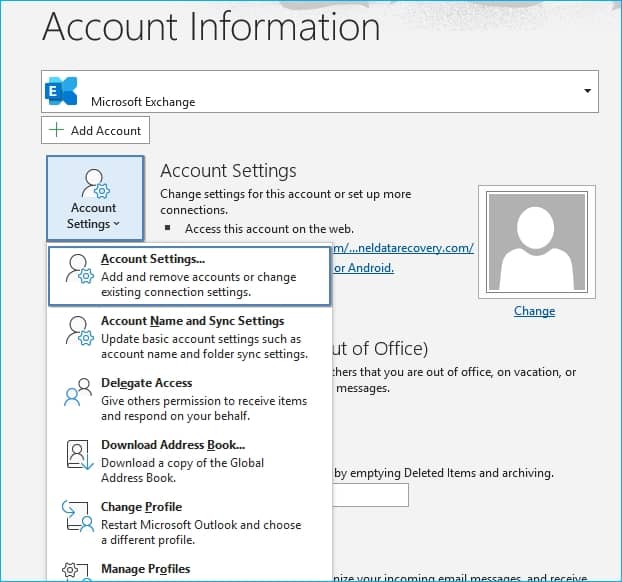Image resolution: width=622 pixels, height=582 pixels.
Task: Click the profile photo placeholder
Action: click(x=537, y=242)
